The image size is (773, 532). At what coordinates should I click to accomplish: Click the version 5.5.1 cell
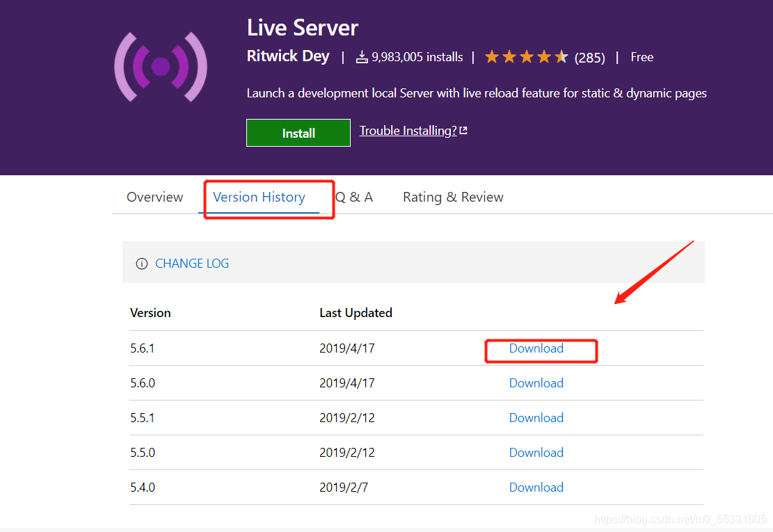click(143, 418)
